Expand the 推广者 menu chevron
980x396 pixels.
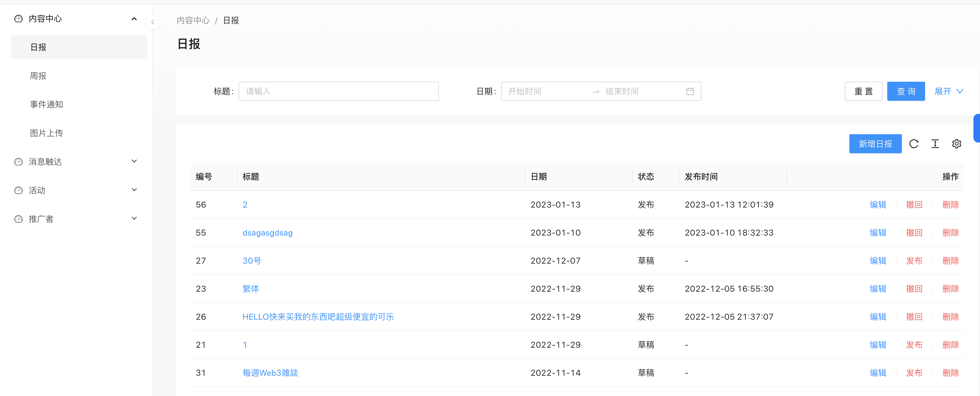(x=134, y=218)
